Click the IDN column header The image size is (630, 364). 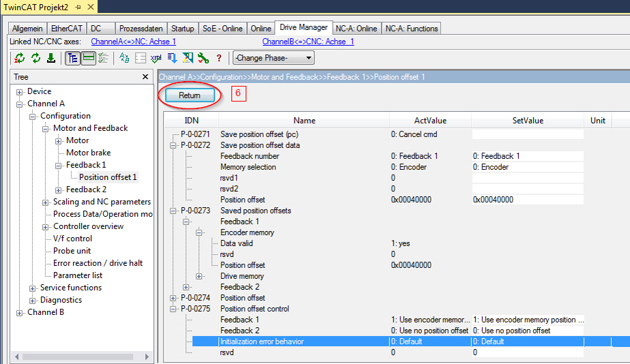[x=191, y=121]
